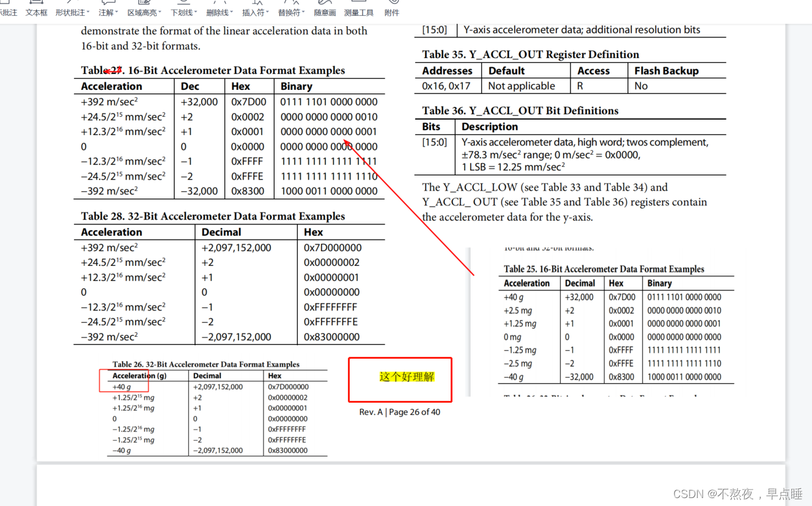Click the 'Acceleration (g)' header in Table 26
812x506 pixels.
(139, 376)
